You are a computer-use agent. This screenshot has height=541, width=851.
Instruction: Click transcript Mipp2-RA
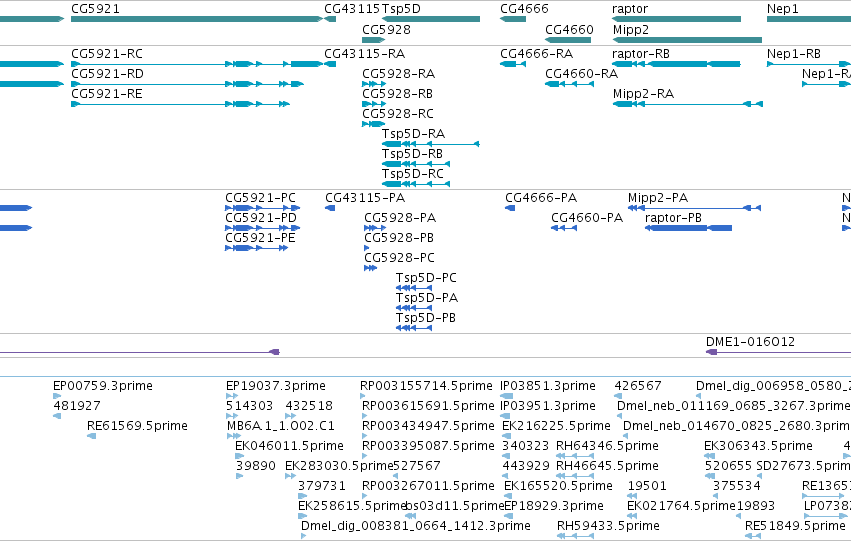point(688,104)
